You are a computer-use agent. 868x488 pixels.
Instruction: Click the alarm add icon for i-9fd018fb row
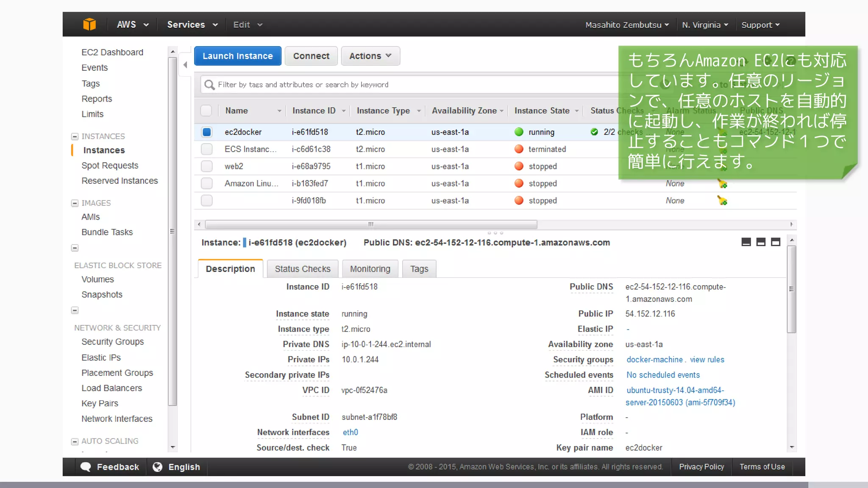(x=722, y=201)
